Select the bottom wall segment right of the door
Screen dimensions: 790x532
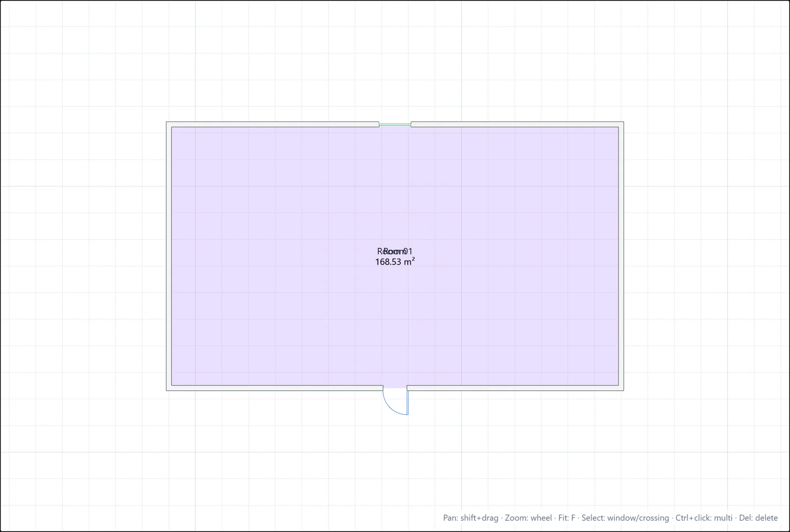coord(515,388)
